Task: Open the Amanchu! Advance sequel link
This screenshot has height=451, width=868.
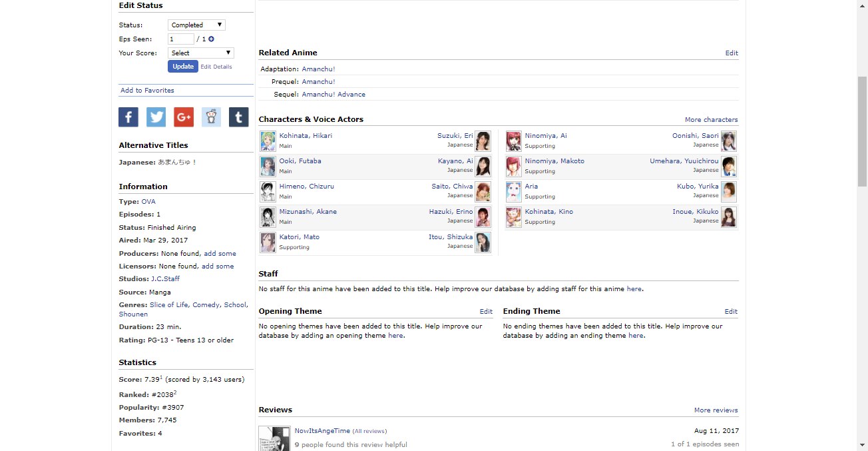Action: click(333, 95)
